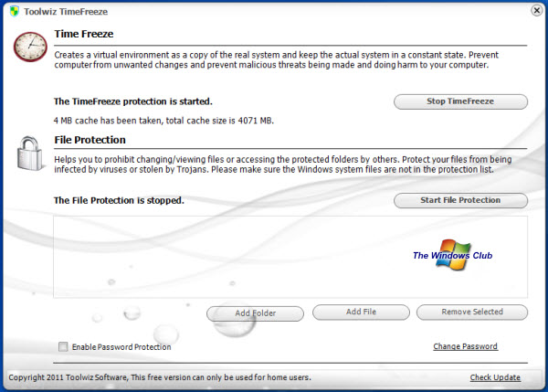The width and height of the screenshot is (548, 392).
Task: Click the padlock File Protection icon
Action: [x=30, y=154]
